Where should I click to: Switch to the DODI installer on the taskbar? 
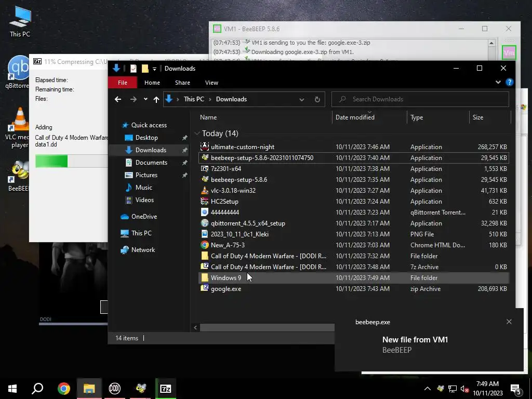click(115, 389)
